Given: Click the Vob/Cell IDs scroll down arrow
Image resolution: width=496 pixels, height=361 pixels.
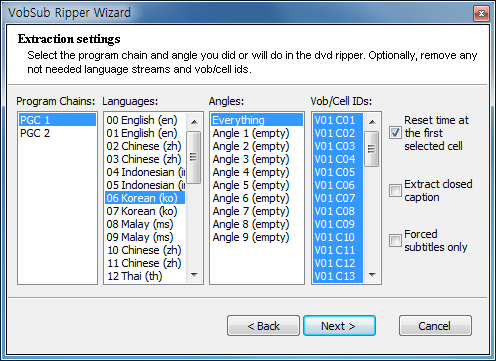Looking at the screenshot, I should click(372, 275).
